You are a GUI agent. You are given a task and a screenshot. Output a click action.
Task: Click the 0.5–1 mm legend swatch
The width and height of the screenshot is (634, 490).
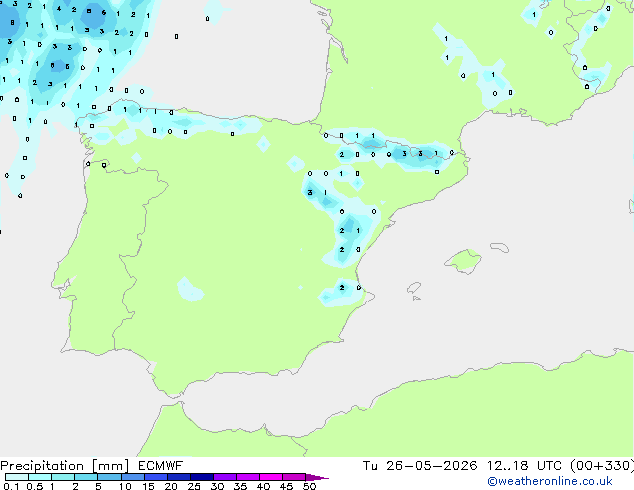coord(40,477)
